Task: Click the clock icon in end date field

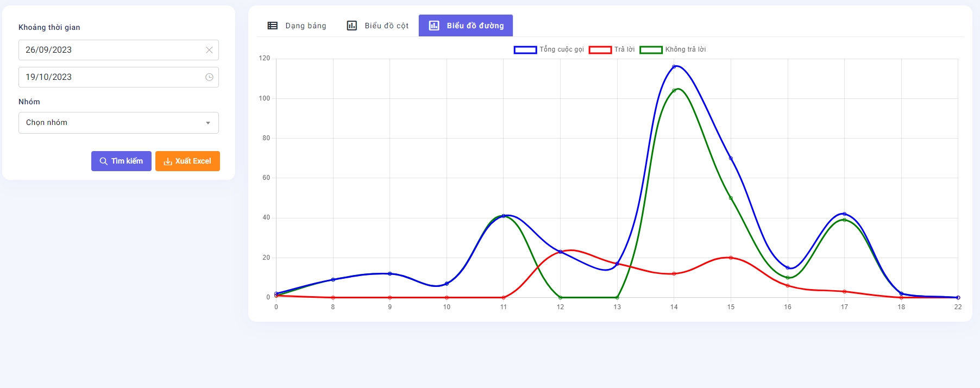Action: point(209,77)
